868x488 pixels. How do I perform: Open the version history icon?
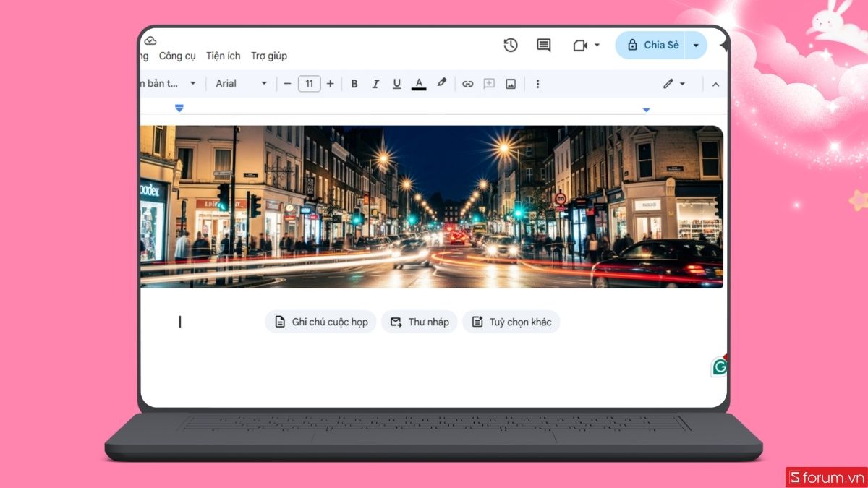click(511, 45)
